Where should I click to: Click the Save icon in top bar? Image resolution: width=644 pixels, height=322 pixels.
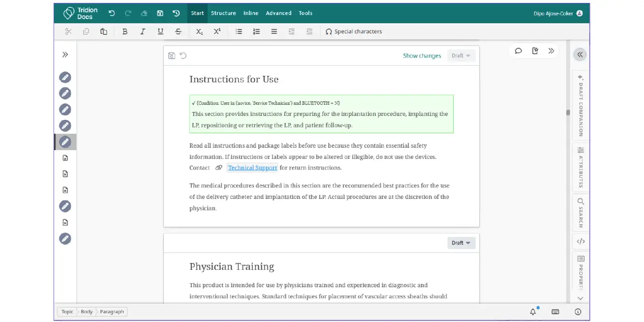[x=160, y=13]
